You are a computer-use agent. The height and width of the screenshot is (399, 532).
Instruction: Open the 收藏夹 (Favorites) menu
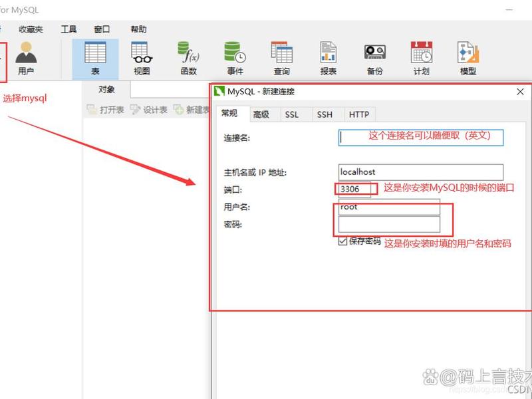click(31, 29)
